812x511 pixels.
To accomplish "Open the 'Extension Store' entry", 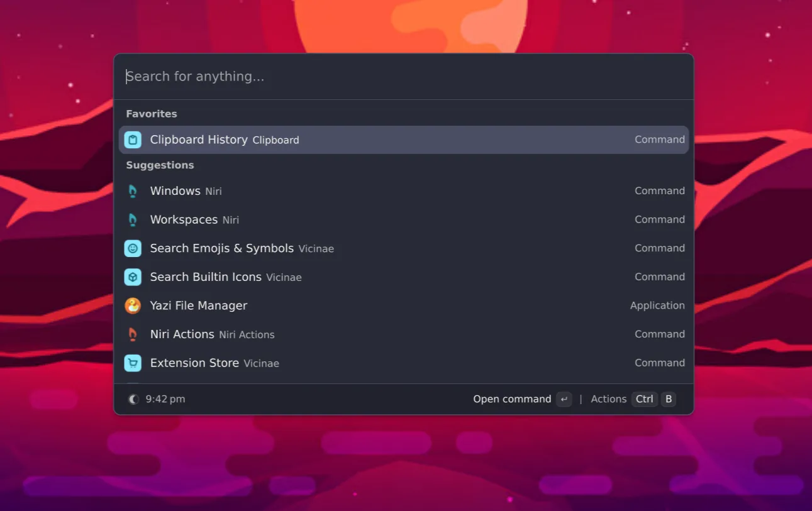I will (x=404, y=363).
